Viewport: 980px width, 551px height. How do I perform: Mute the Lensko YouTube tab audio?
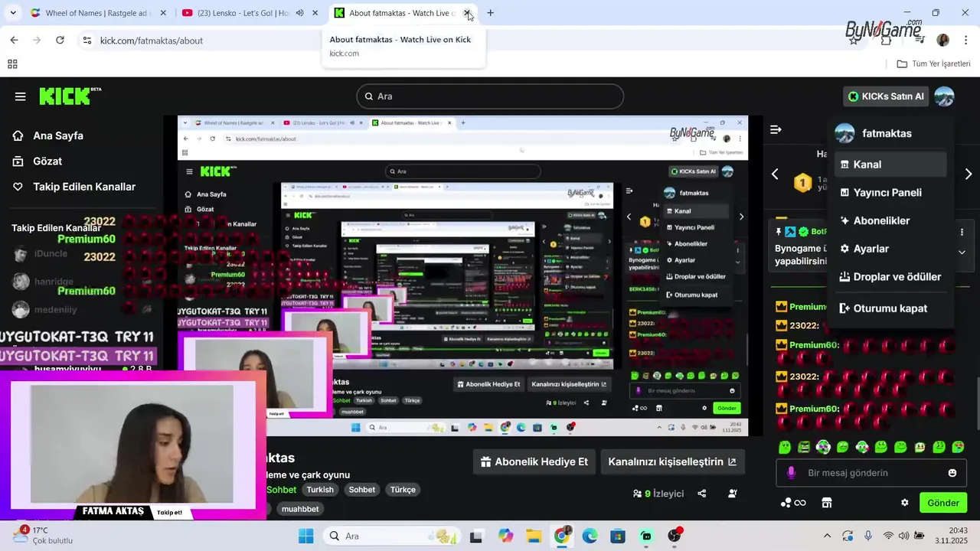[x=299, y=13]
